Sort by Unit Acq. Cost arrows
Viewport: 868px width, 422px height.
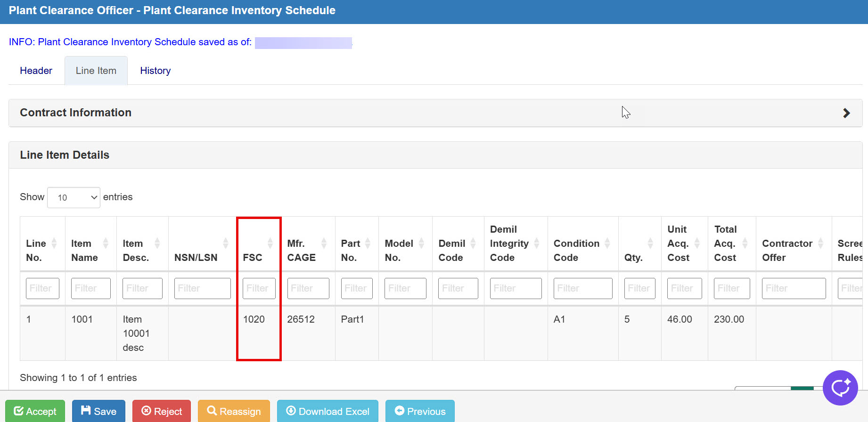click(697, 243)
